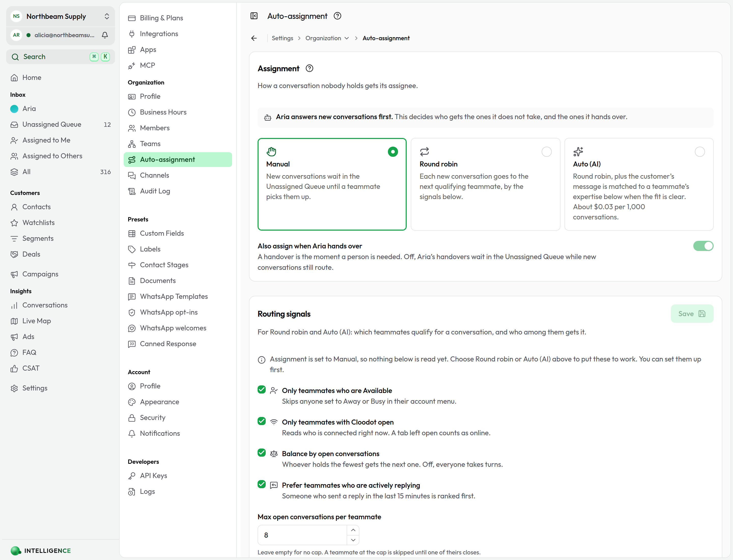The width and height of the screenshot is (733, 560).
Task: Increase max open conversations value
Action: point(353,530)
